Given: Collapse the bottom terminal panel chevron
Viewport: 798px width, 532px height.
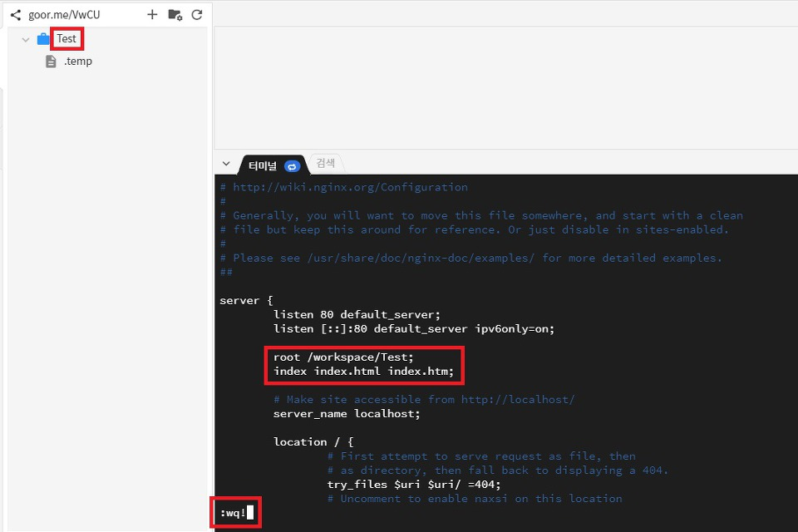Looking at the screenshot, I should point(226,164).
